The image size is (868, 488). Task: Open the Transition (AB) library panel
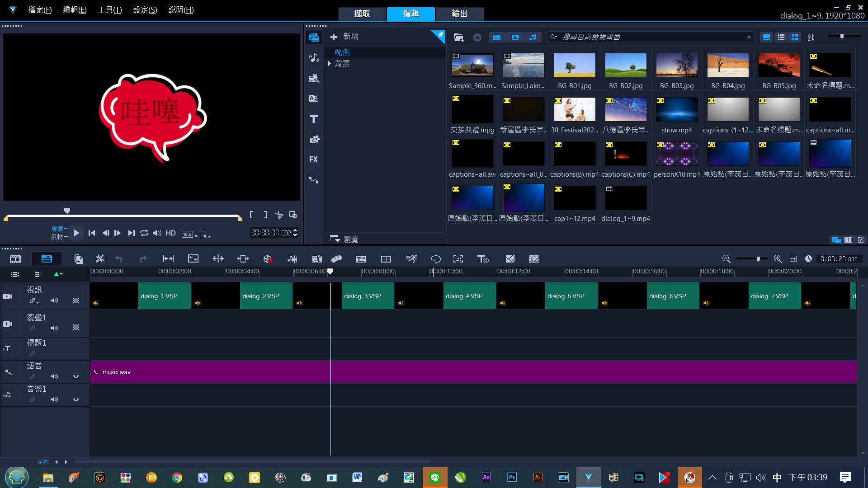tap(314, 98)
